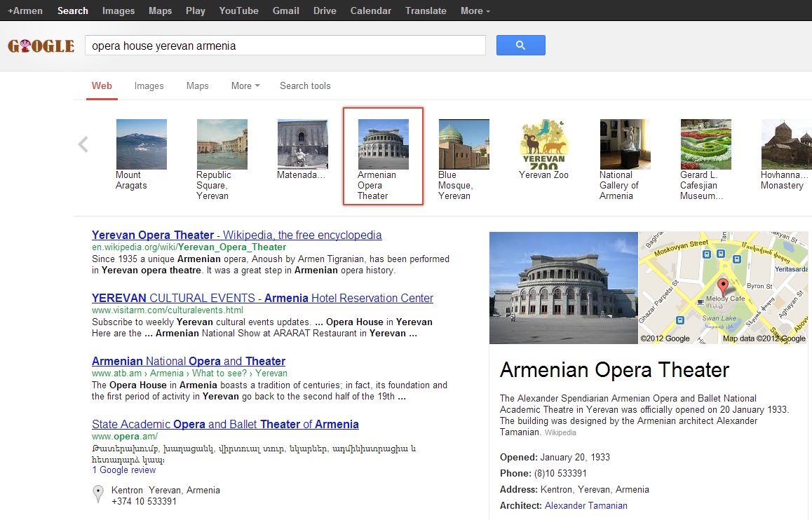
Task: Click Alexander Tamanian architect link
Action: click(x=586, y=505)
